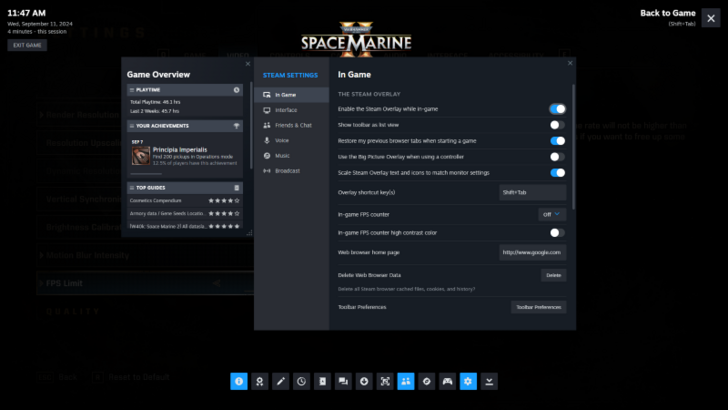Click the download arrow toolbar icon

pyautogui.click(x=364, y=381)
